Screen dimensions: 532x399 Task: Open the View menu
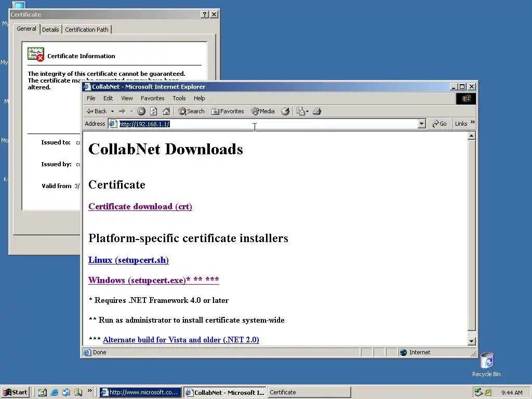127,98
